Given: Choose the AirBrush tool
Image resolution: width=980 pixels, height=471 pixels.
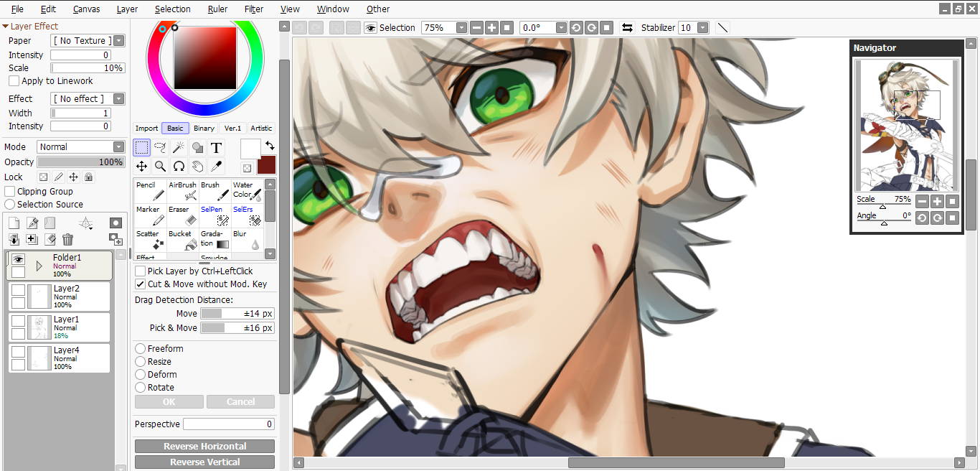Looking at the screenshot, I should click(x=182, y=190).
